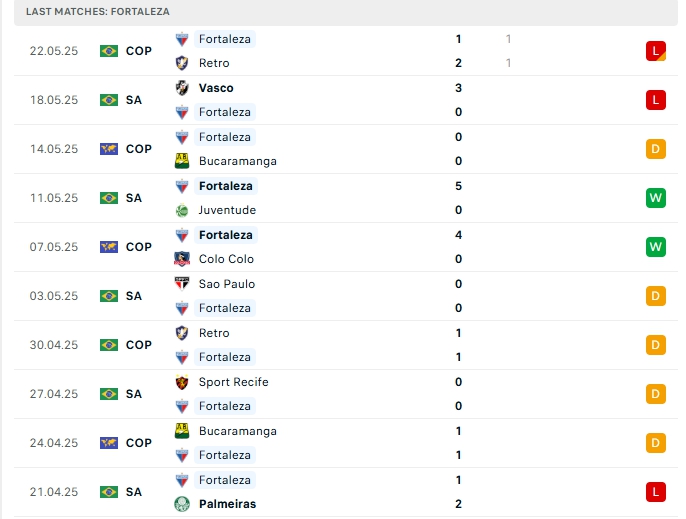
Task: Click the green W badge for Juventude match
Action: tap(656, 198)
